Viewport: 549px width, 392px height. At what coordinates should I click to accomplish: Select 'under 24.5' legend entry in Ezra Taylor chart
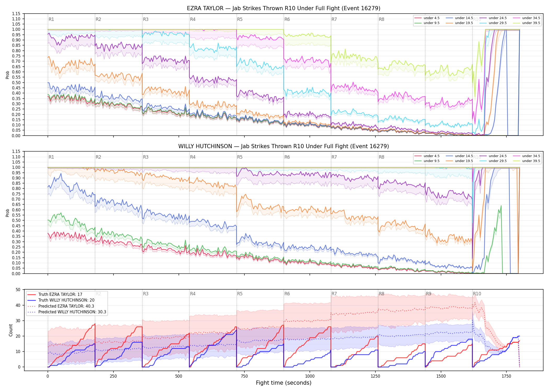coord(493,18)
